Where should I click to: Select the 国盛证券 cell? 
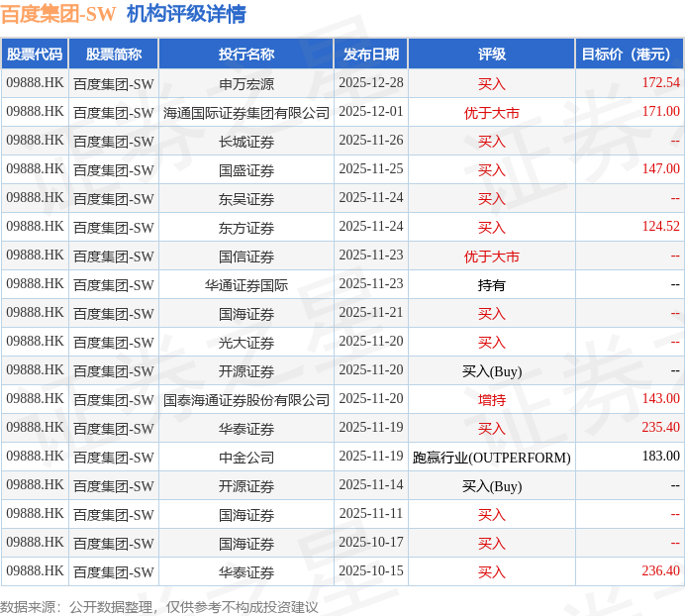(x=246, y=169)
